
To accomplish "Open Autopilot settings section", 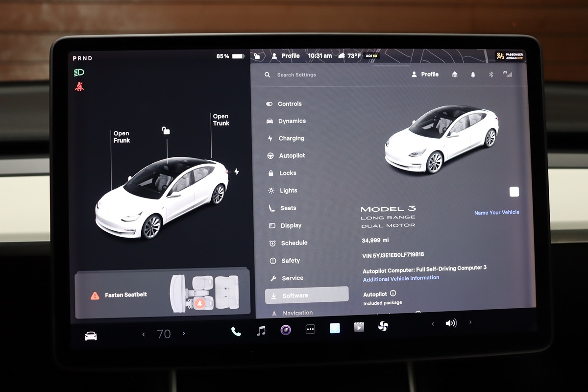I will point(292,156).
